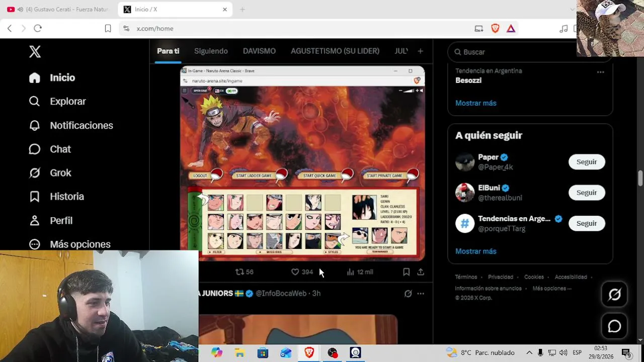This screenshot has height=362, width=644.
Task: Go to Inicio in the sidebar
Action: coord(52,77)
